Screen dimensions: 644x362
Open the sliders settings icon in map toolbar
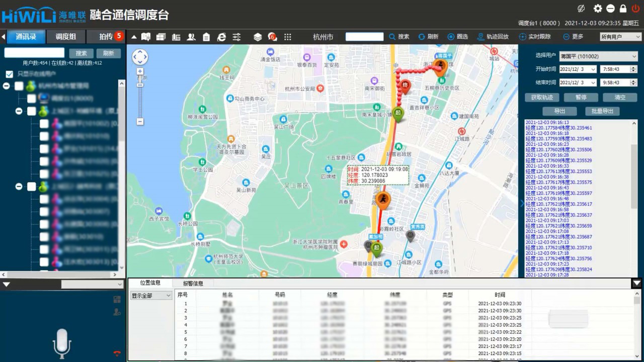236,37
